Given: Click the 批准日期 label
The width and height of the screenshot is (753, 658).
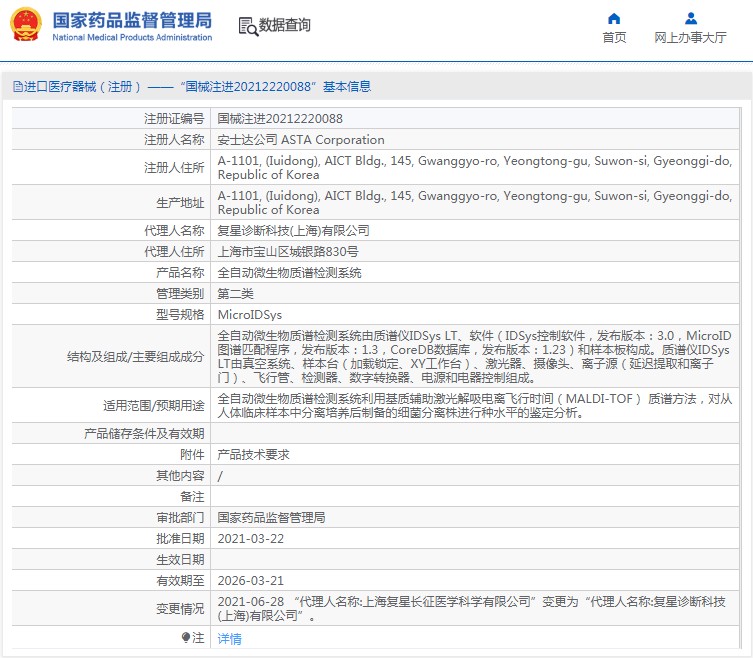Looking at the screenshot, I should 180,538.
